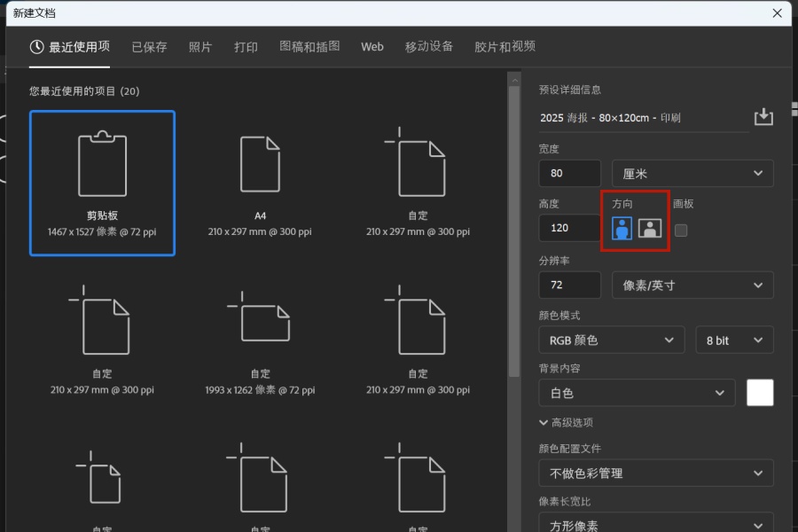The width and height of the screenshot is (798, 532).
Task: Click the presets list scrollbar
Action: (x=514, y=231)
